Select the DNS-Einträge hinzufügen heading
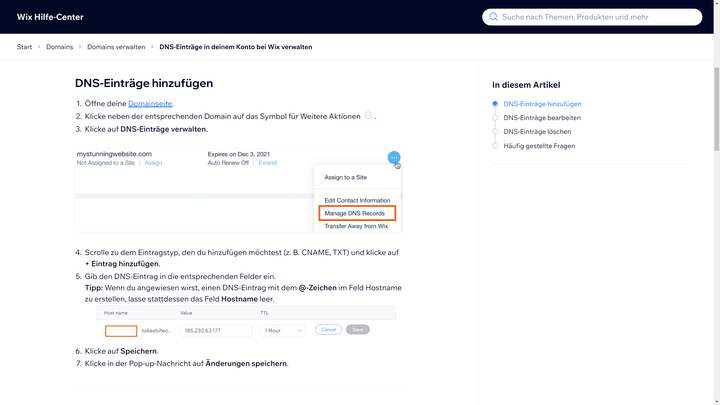The width and height of the screenshot is (720, 405). (x=144, y=83)
